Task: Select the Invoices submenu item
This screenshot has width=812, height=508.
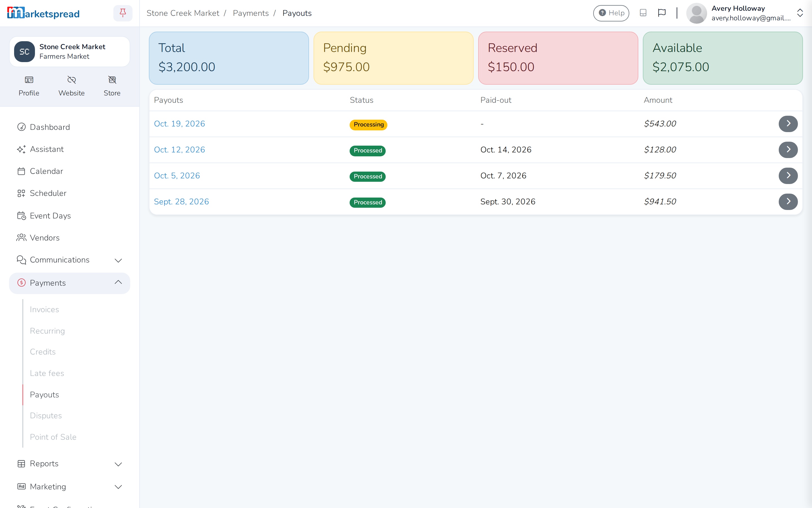Action: click(x=44, y=309)
